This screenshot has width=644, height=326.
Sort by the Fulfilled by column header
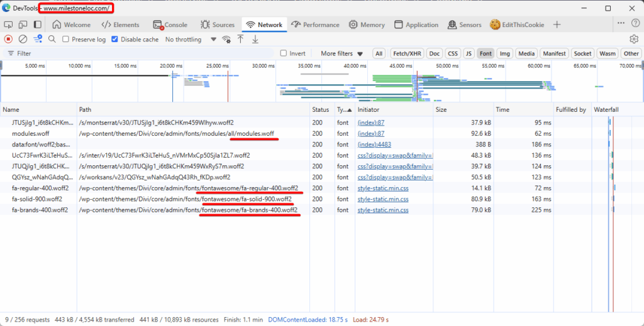(x=572, y=109)
